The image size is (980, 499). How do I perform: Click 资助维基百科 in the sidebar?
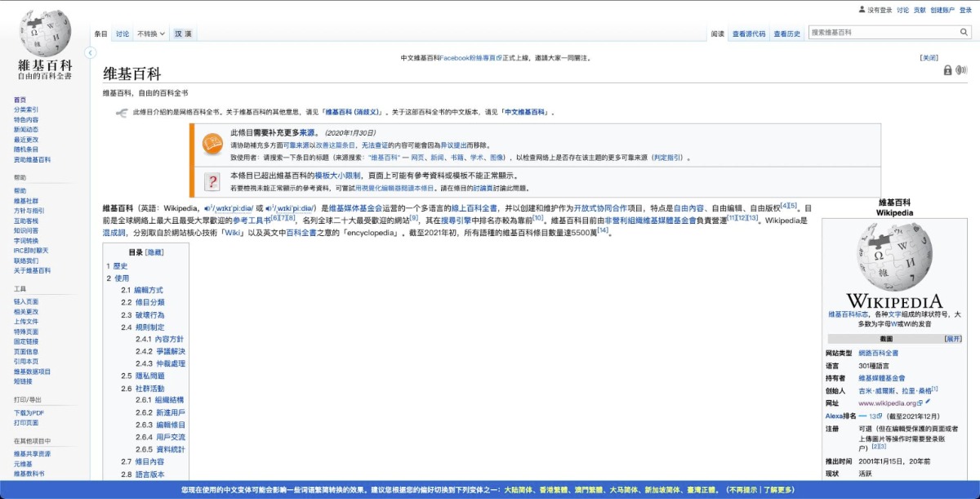(32, 159)
